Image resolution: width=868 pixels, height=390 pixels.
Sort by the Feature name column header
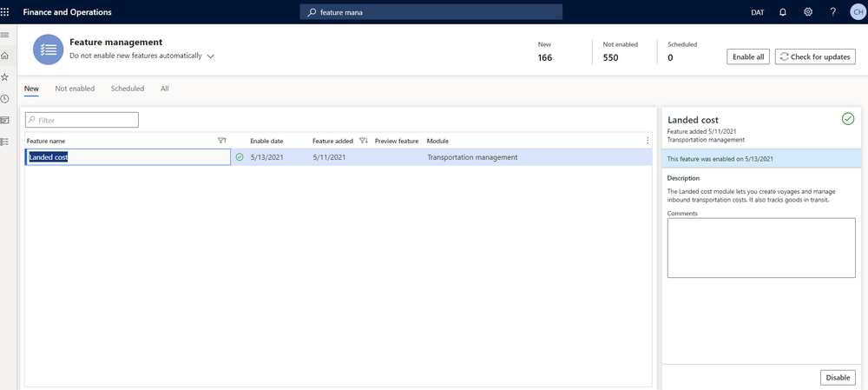pyautogui.click(x=46, y=141)
